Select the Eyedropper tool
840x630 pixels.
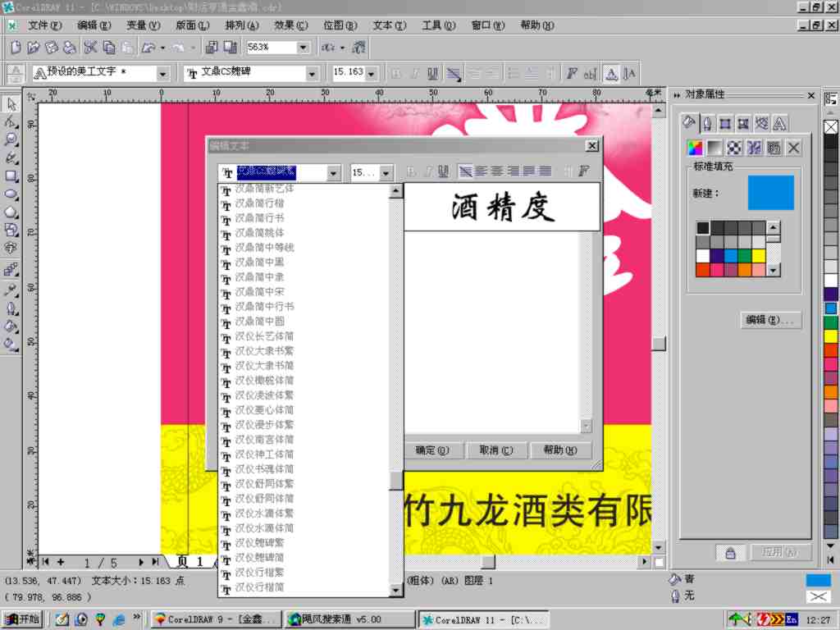(x=11, y=290)
